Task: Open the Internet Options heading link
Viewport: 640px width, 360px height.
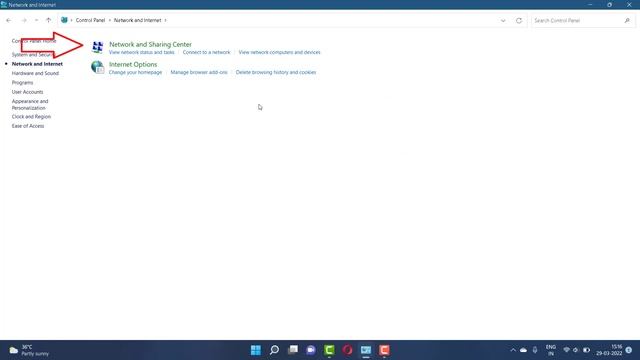Action: pos(133,64)
